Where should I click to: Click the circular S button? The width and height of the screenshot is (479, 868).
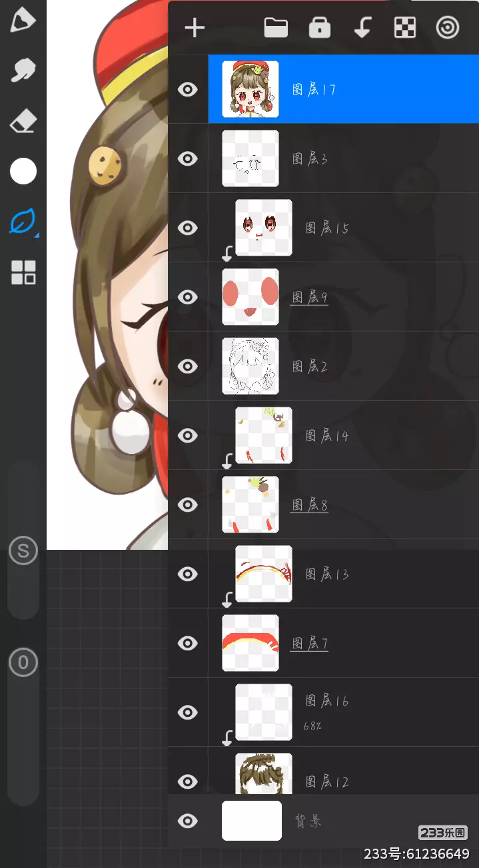pos(23,551)
